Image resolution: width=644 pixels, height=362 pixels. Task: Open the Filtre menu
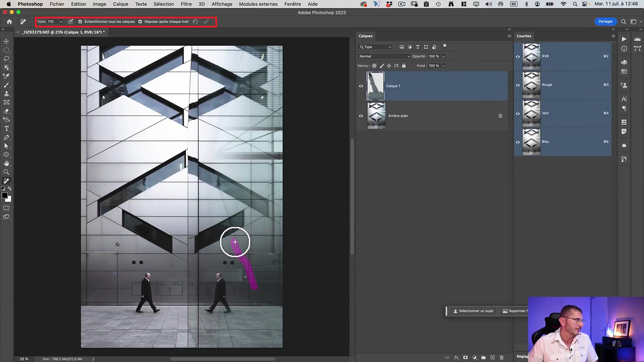pyautogui.click(x=186, y=4)
